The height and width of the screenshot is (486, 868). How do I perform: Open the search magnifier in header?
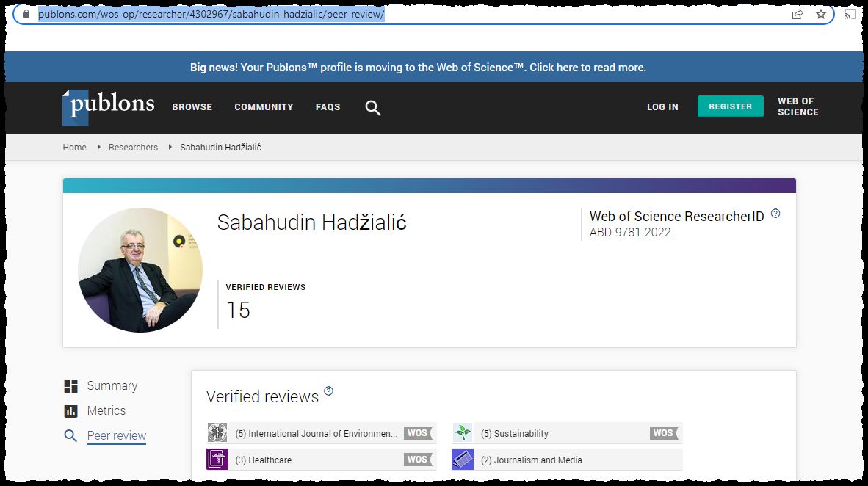click(372, 107)
